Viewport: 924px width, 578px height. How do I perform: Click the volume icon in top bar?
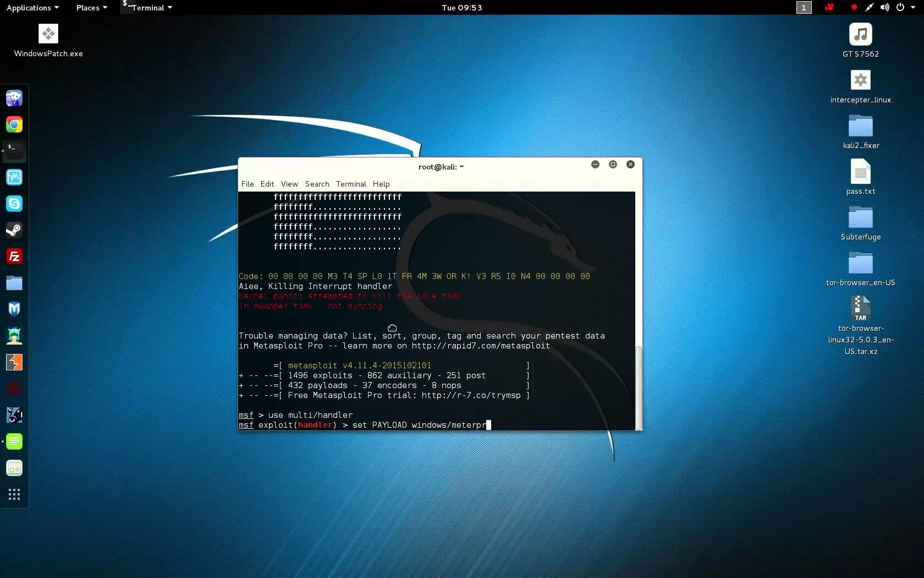[884, 7]
